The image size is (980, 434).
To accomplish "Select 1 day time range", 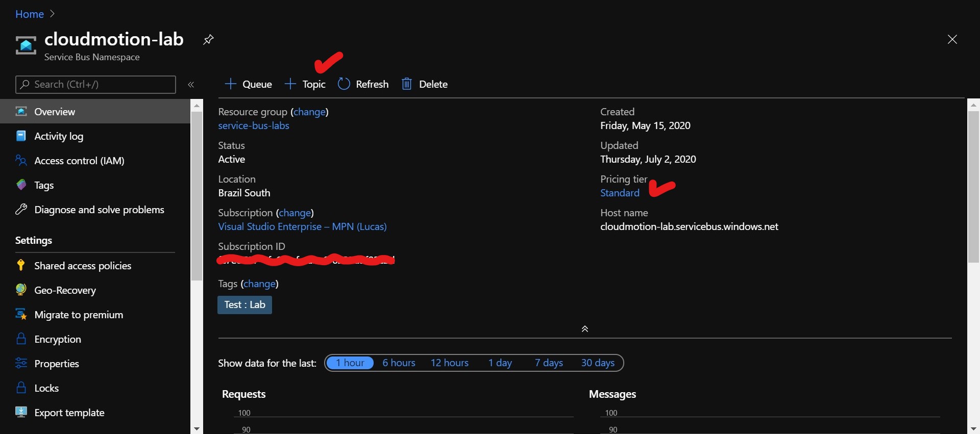I will click(x=500, y=363).
